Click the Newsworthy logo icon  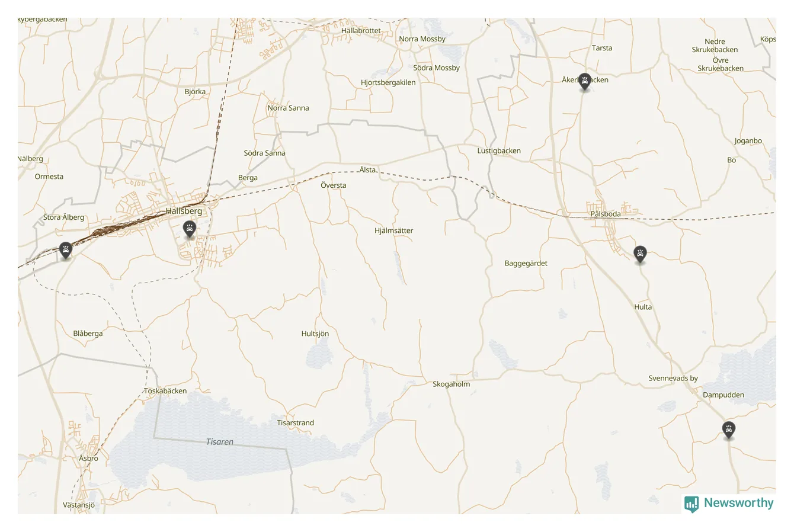pos(691,504)
